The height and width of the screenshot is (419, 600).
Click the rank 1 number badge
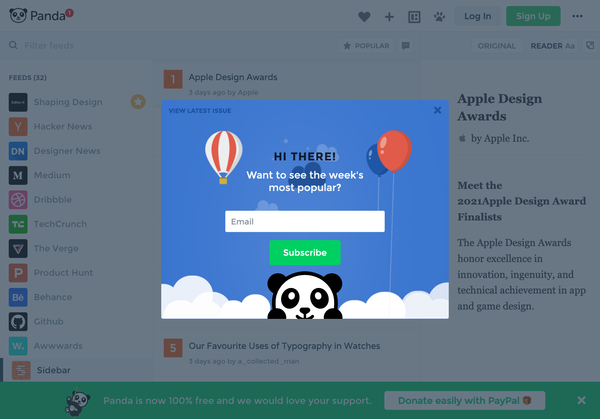pos(173,79)
